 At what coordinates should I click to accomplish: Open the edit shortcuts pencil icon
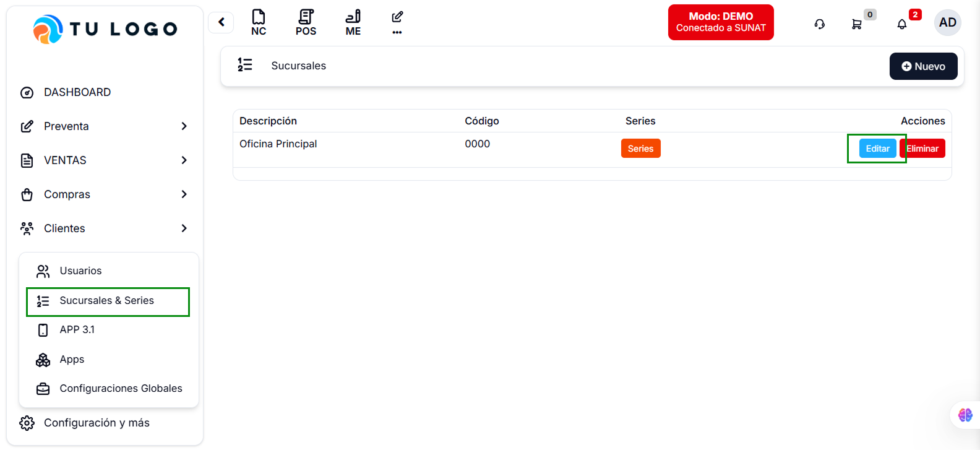click(x=397, y=22)
